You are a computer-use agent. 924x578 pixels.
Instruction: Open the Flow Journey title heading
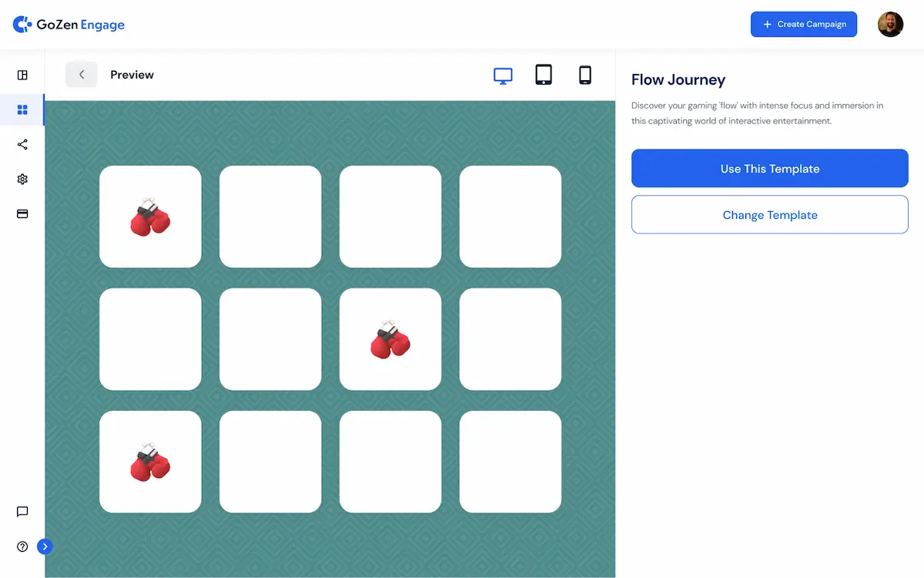(678, 79)
